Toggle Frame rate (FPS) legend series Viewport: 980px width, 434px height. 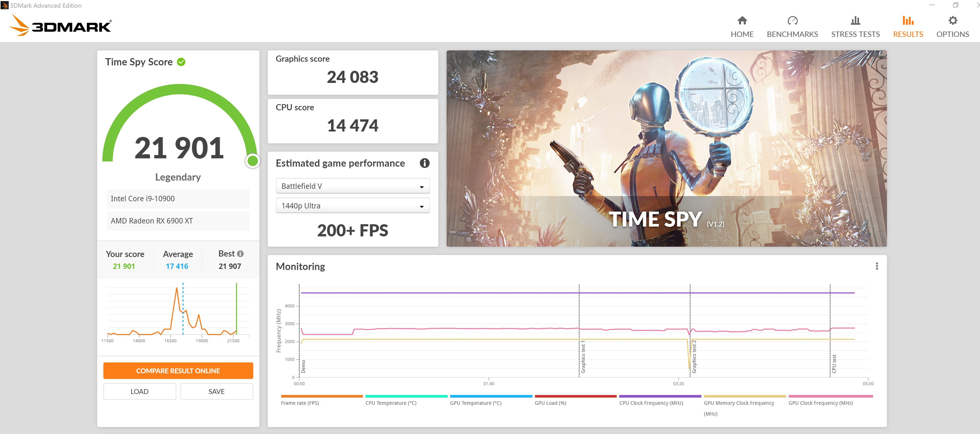pos(300,403)
